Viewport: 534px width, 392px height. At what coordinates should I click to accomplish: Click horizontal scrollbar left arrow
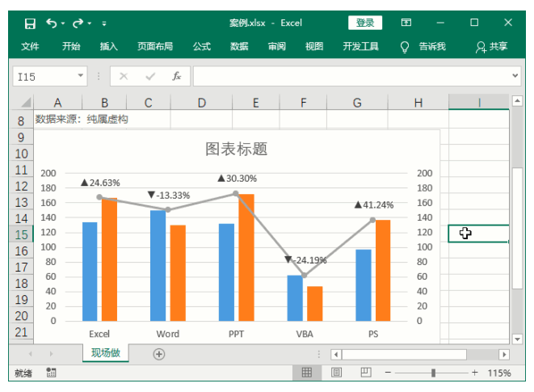[x=336, y=355]
